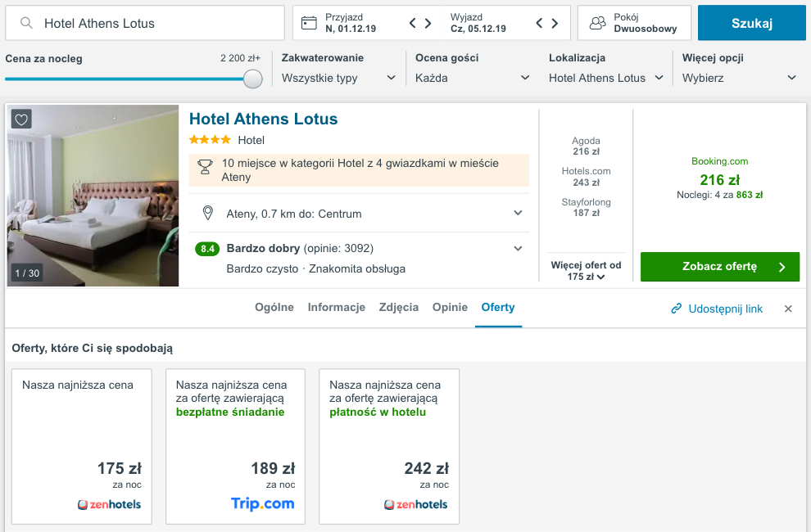Click the search magnifier icon
The image size is (811, 532).
coord(28,24)
